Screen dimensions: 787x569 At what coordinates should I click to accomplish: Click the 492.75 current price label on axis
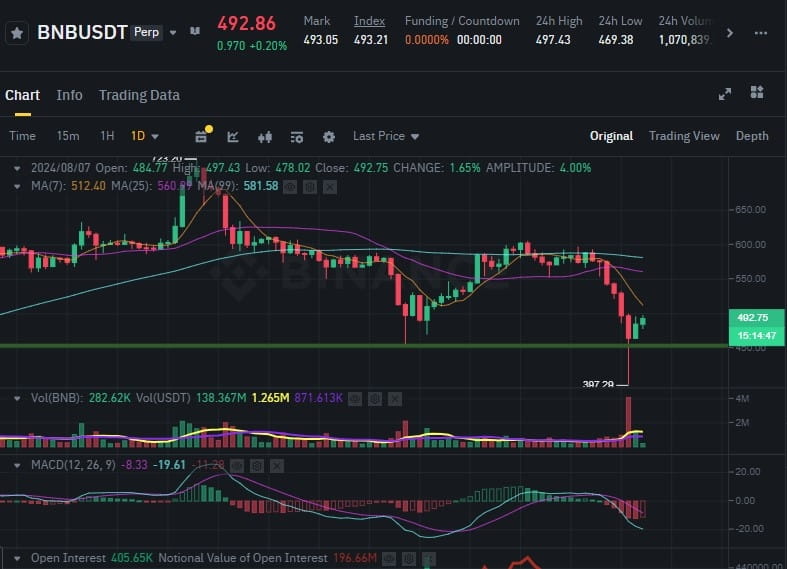pos(752,318)
